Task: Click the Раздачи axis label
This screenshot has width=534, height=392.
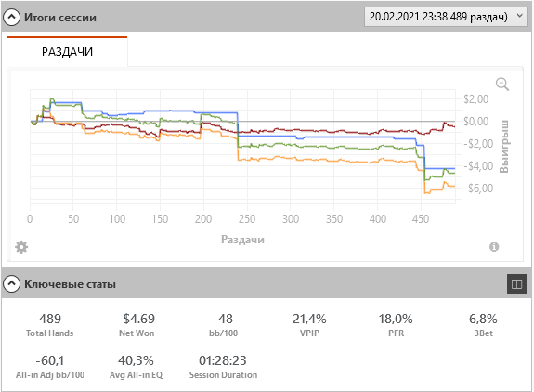Action: pyautogui.click(x=242, y=240)
